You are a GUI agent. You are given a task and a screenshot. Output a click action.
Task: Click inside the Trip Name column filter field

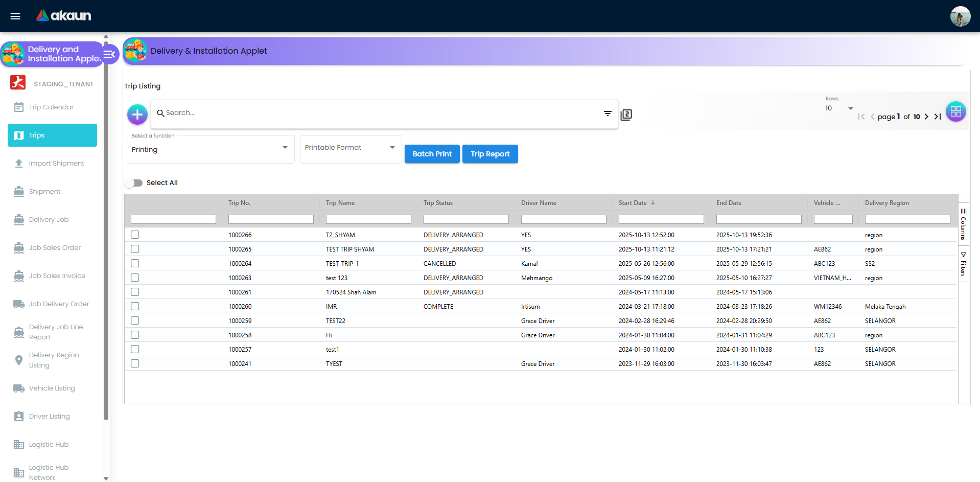point(368,219)
